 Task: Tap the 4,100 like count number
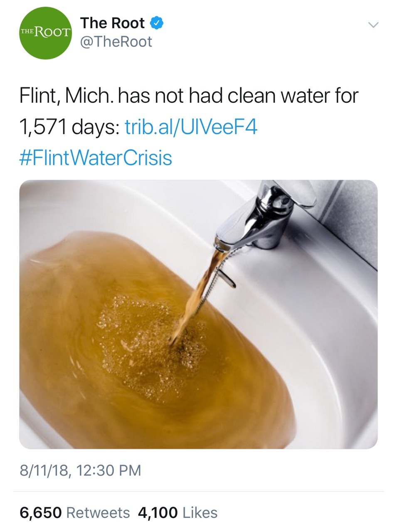(x=158, y=512)
